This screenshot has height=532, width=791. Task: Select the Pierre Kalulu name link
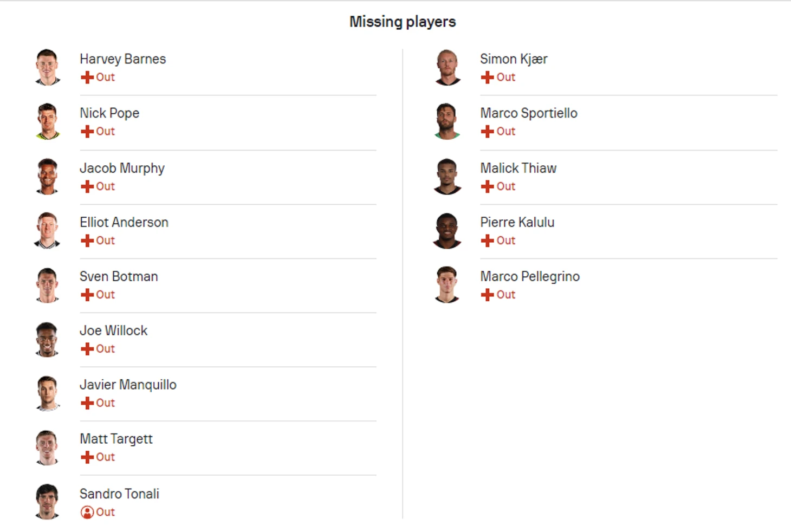point(517,222)
